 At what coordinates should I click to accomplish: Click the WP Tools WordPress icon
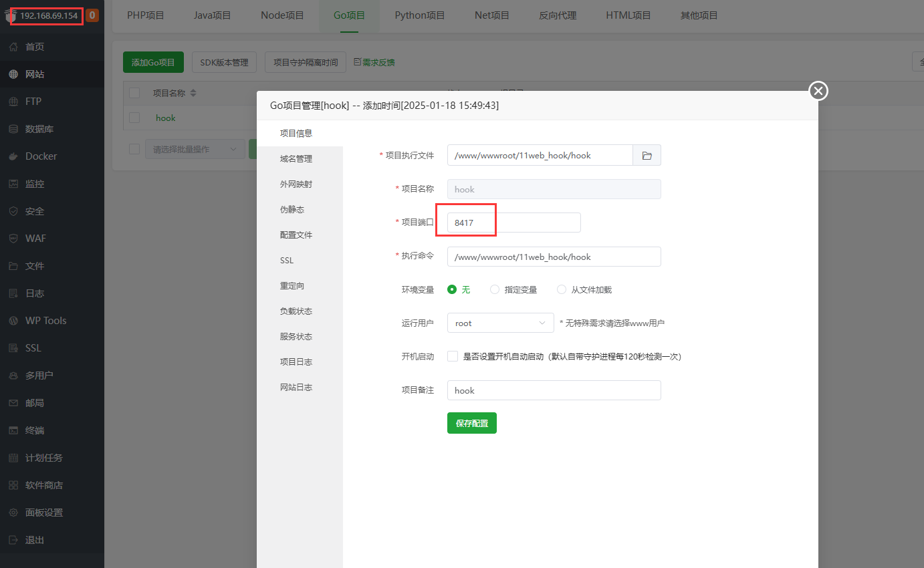pos(13,321)
